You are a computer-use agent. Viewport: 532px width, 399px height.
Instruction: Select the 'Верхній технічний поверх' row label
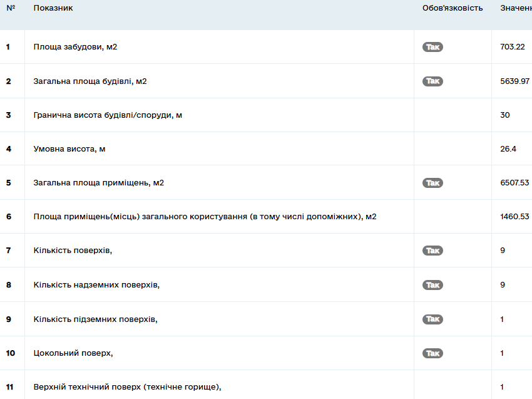[127, 387]
